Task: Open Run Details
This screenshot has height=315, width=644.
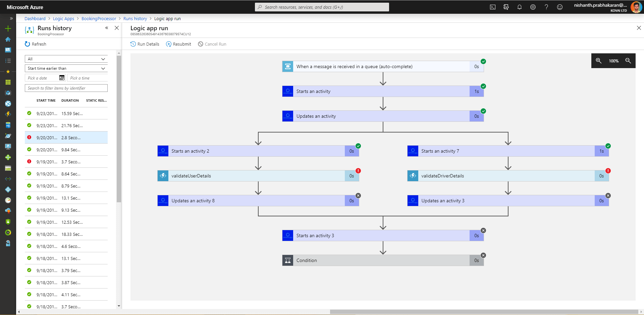Action: pyautogui.click(x=145, y=44)
